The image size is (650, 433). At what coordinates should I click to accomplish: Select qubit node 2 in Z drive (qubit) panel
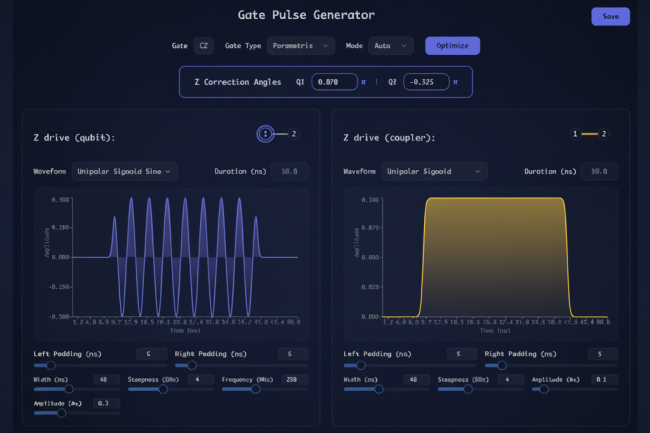tap(293, 134)
